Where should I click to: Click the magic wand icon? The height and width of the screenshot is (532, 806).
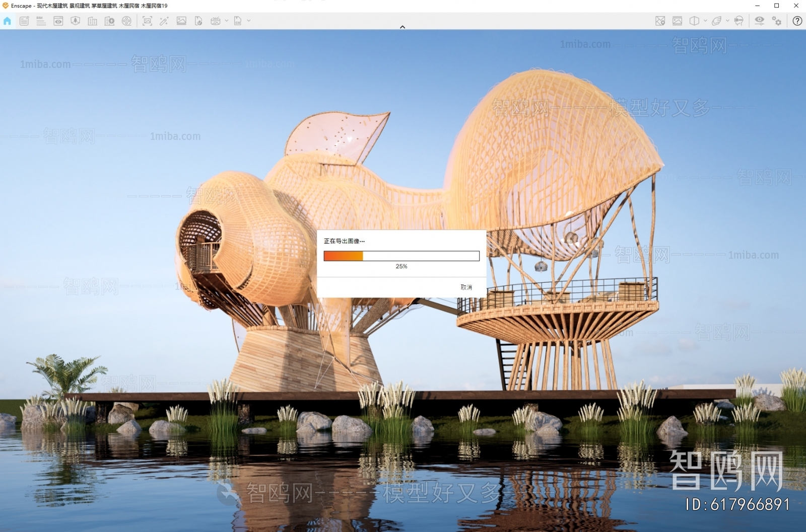pos(164,21)
